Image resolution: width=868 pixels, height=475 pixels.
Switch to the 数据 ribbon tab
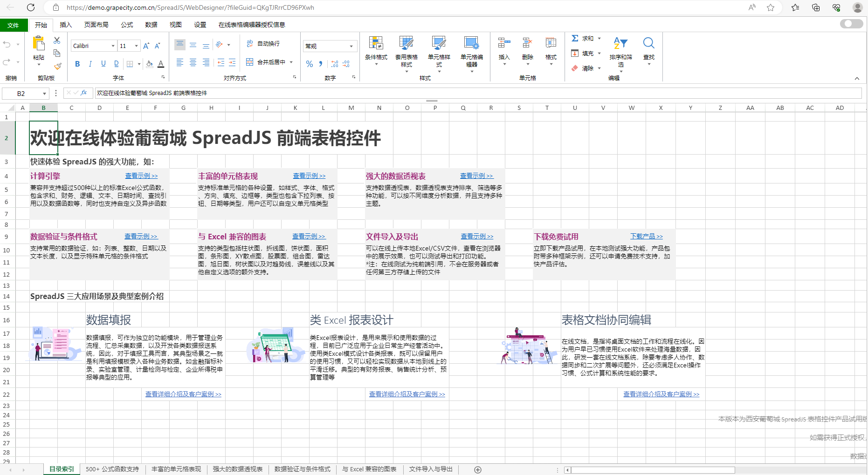coord(151,25)
